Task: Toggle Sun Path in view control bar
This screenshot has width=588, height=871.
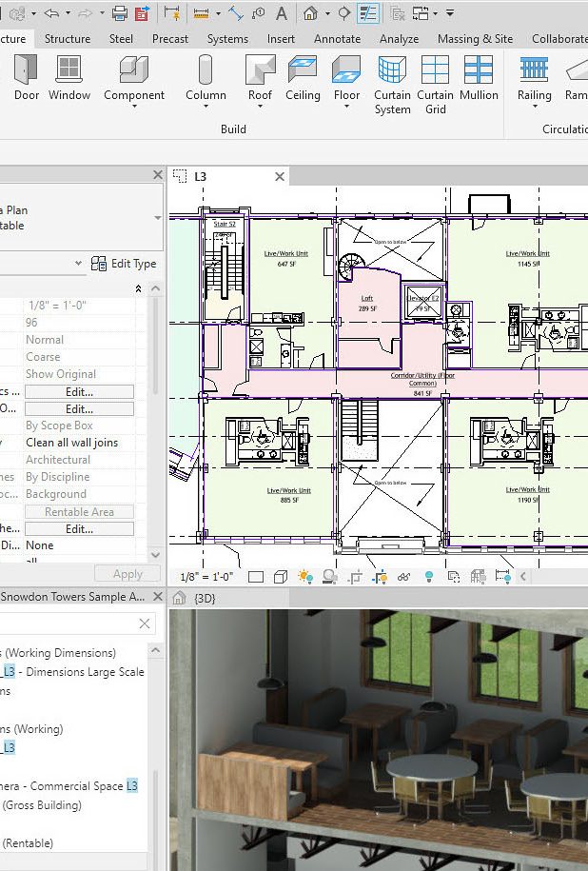Action: tap(305, 576)
